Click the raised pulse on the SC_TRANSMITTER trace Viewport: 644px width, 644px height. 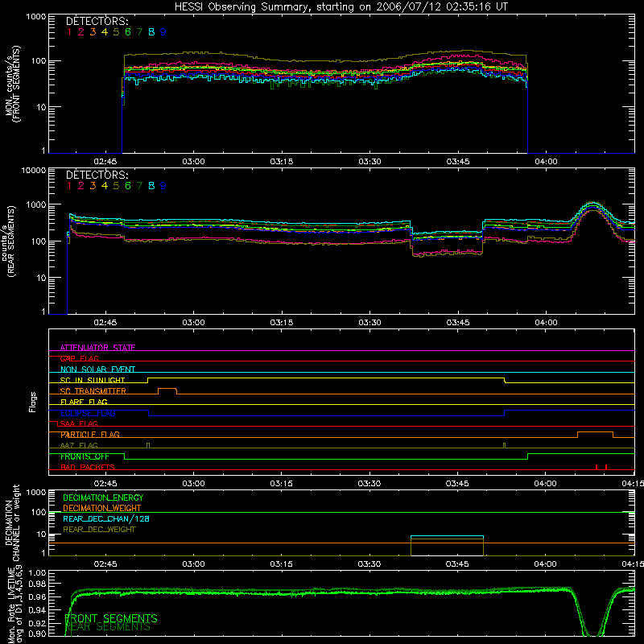click(x=167, y=390)
